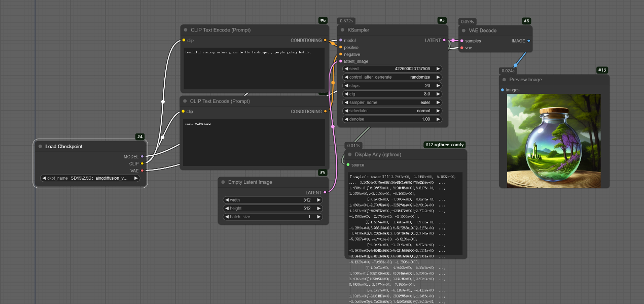
Task: Collapse the Preview Image node using its title dot
Action: click(504, 80)
